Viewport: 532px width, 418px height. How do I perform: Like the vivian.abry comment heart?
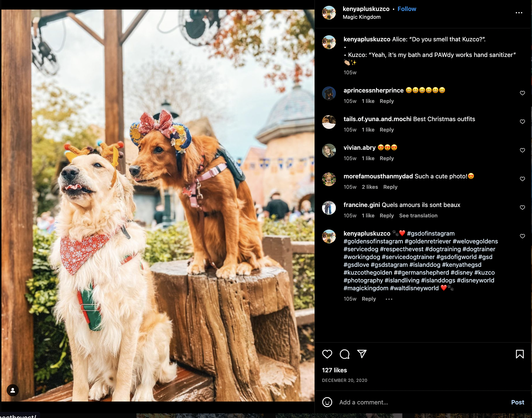(522, 150)
